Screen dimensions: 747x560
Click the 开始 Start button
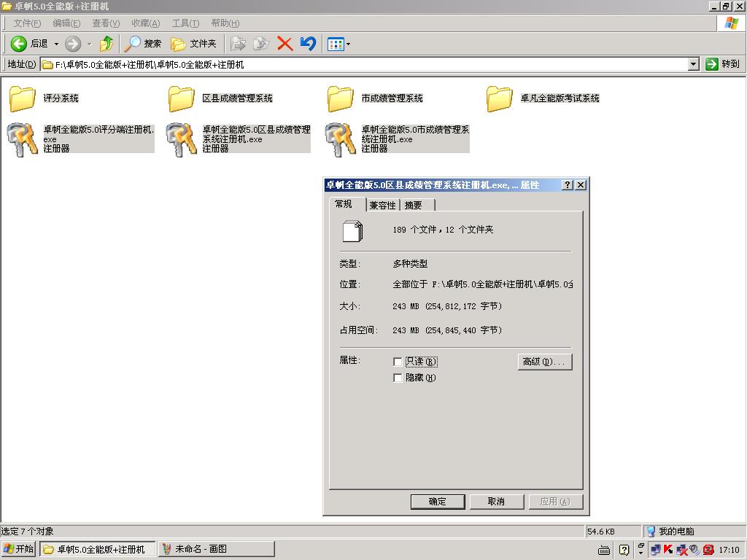click(19, 549)
